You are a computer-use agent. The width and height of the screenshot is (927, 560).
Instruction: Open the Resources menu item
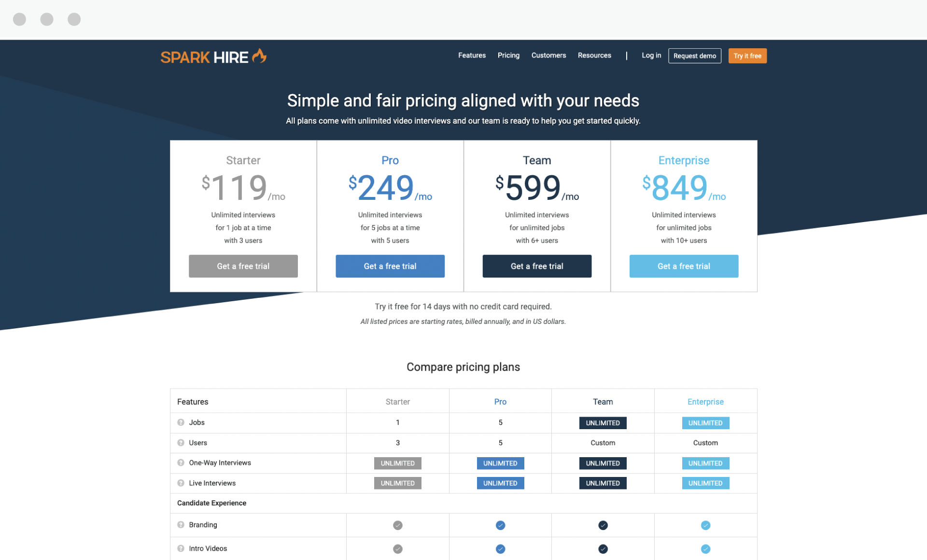pos(594,56)
